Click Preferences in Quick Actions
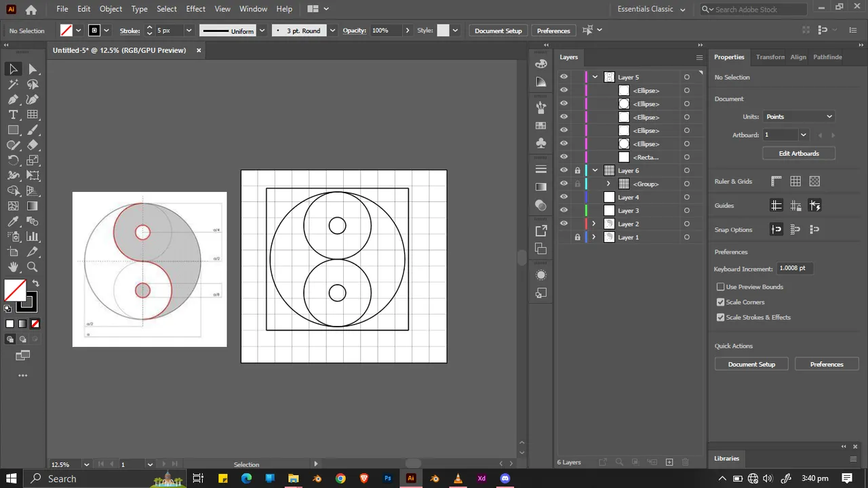The height and width of the screenshot is (488, 868). (x=827, y=364)
